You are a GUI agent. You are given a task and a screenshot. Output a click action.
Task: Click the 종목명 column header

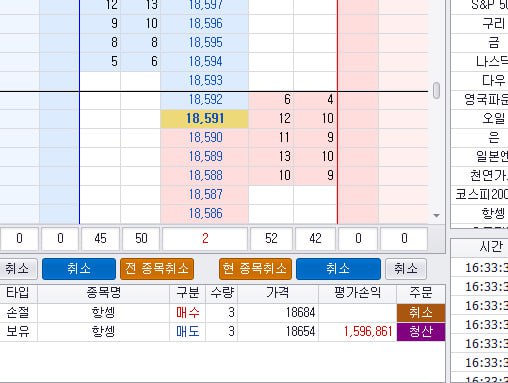(103, 293)
